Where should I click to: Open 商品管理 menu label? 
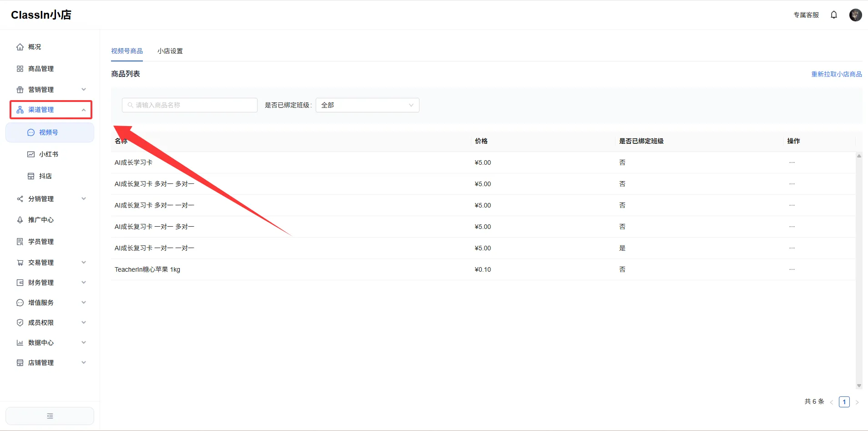pos(41,69)
